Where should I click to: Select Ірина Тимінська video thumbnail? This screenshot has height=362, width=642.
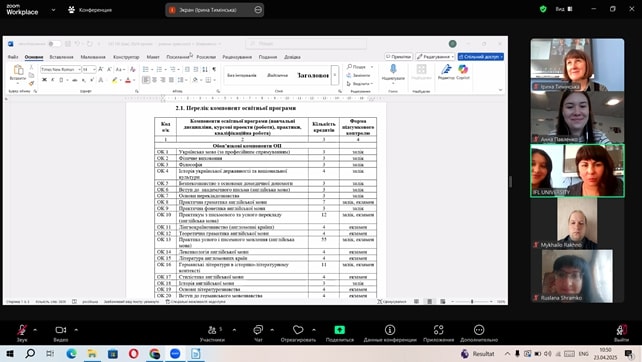[577, 65]
